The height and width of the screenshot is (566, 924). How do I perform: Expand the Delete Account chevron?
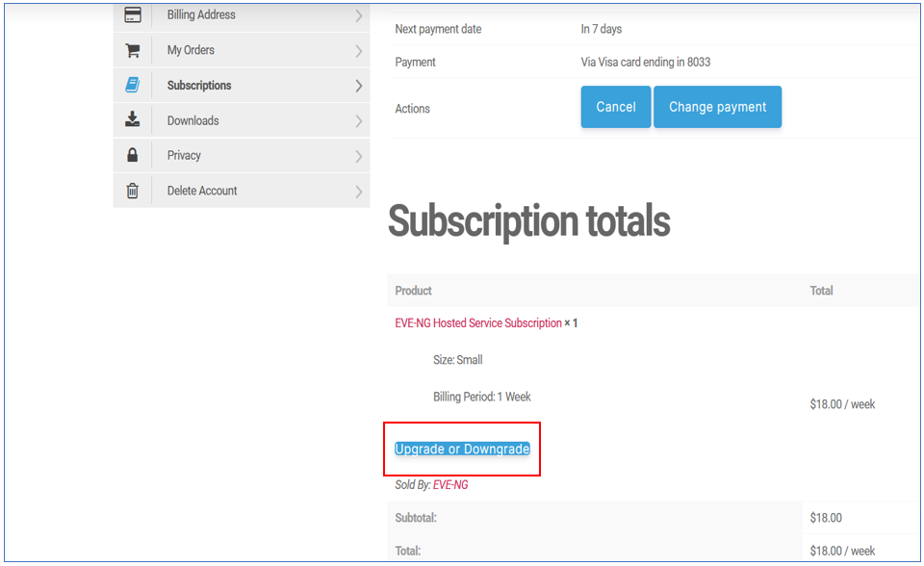[x=358, y=192]
